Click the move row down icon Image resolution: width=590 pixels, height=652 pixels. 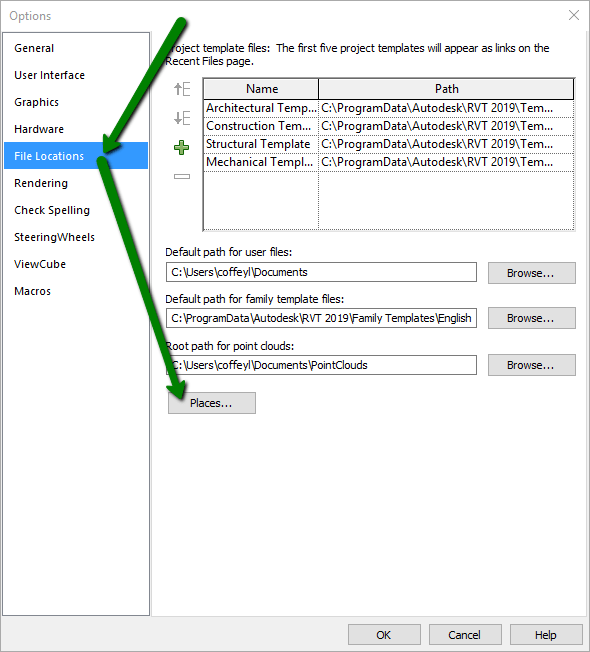pos(182,118)
